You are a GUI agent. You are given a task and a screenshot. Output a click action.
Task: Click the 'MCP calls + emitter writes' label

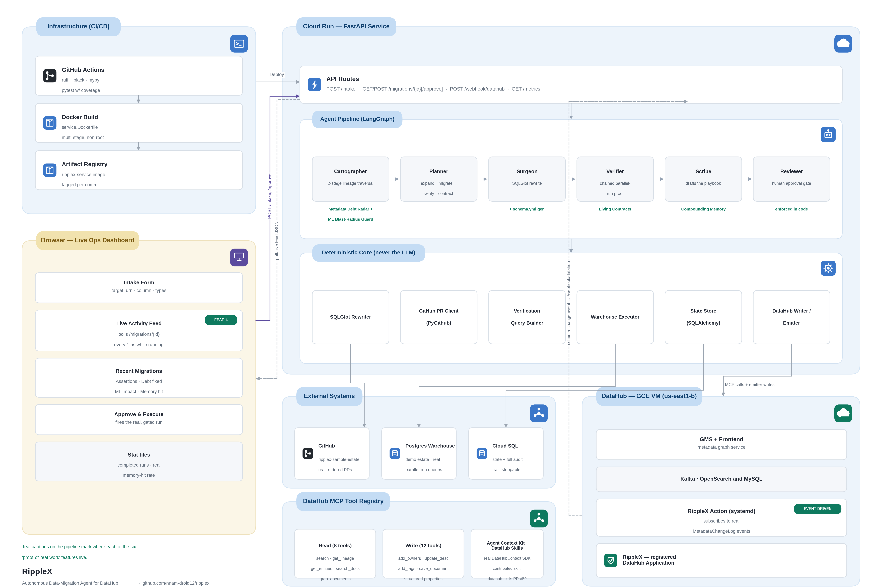click(750, 385)
